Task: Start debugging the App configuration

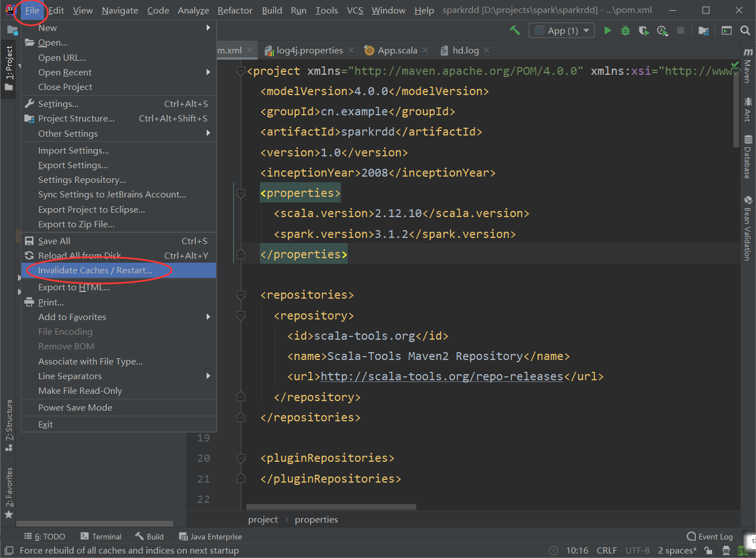Action: pyautogui.click(x=625, y=30)
